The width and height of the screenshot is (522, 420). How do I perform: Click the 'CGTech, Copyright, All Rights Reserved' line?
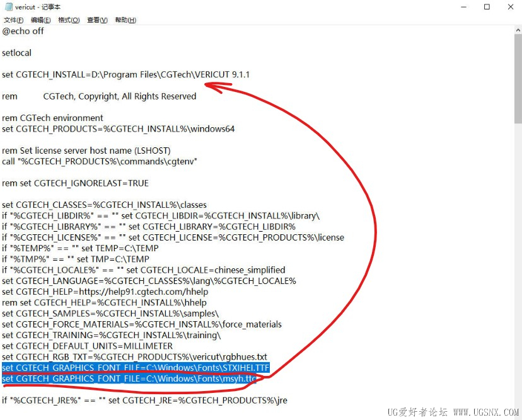(99, 96)
